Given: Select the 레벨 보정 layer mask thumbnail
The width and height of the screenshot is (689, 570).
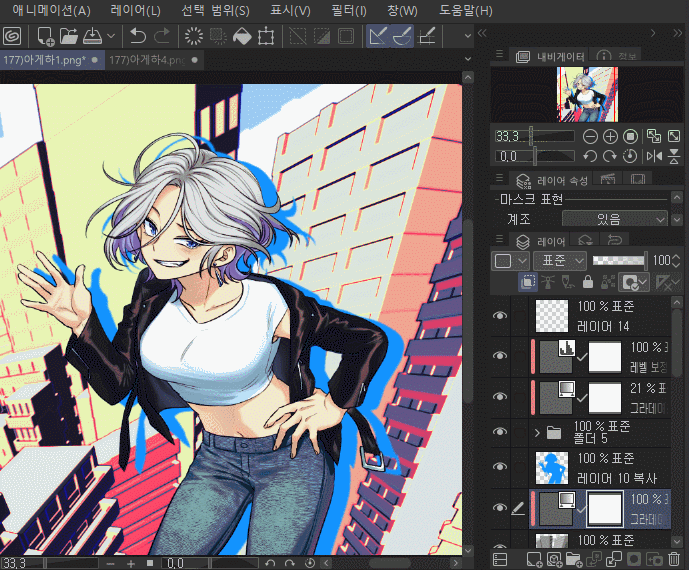Looking at the screenshot, I should (605, 355).
